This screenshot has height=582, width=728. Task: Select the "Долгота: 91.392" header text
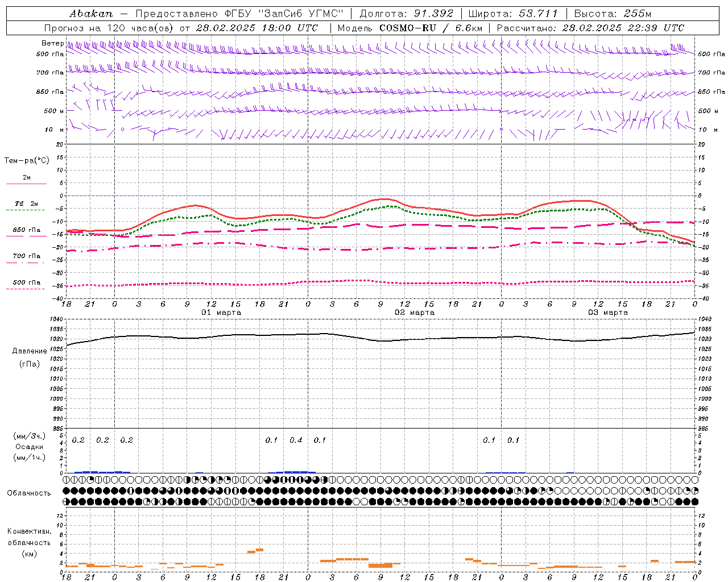point(407,14)
